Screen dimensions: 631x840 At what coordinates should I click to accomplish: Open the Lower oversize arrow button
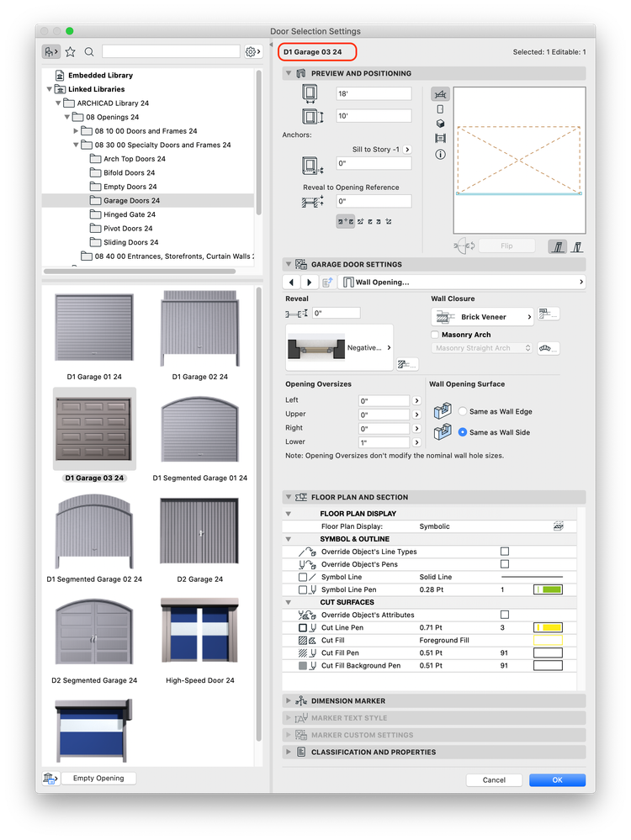pos(416,442)
